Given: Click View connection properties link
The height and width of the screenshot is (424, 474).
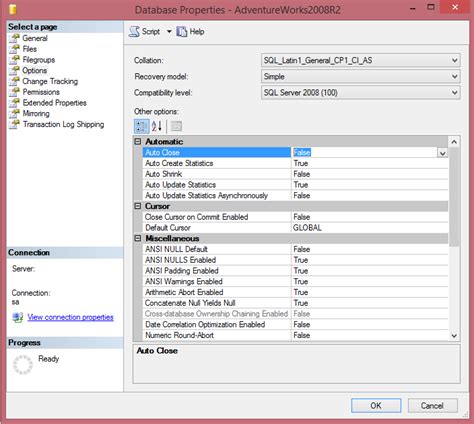Looking at the screenshot, I should tap(70, 317).
